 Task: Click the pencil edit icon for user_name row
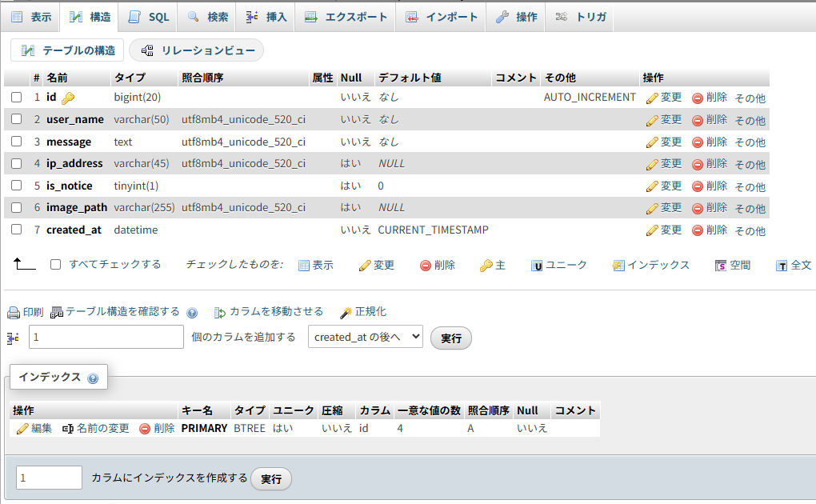652,120
